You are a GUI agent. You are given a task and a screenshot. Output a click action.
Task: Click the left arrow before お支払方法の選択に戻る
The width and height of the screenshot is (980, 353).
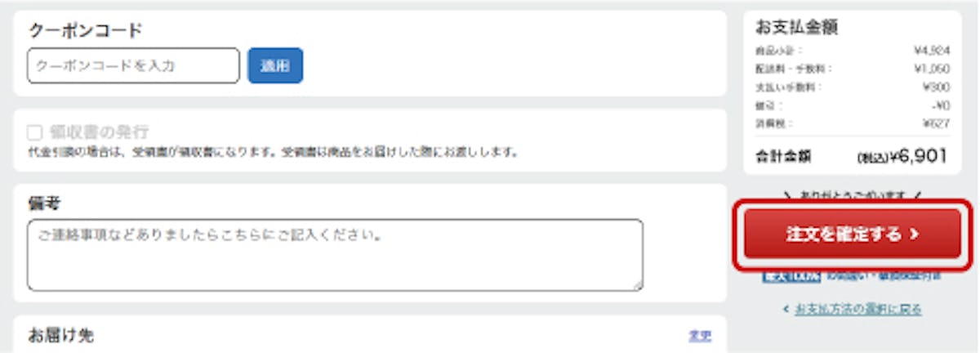(x=786, y=309)
